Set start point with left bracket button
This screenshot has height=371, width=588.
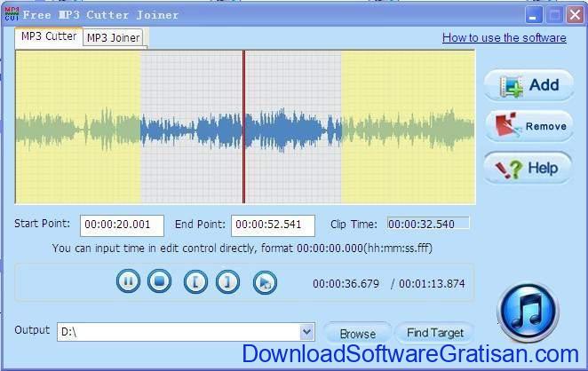[195, 282]
